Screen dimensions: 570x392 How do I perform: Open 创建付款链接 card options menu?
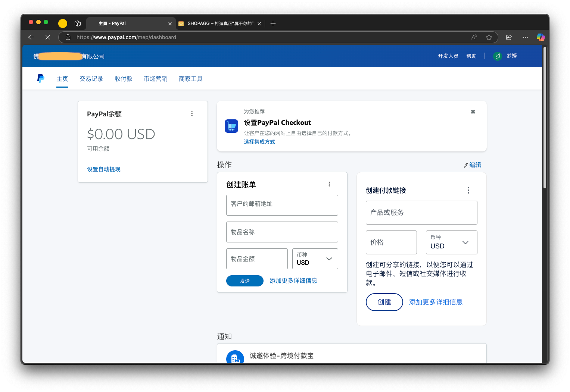tap(468, 190)
